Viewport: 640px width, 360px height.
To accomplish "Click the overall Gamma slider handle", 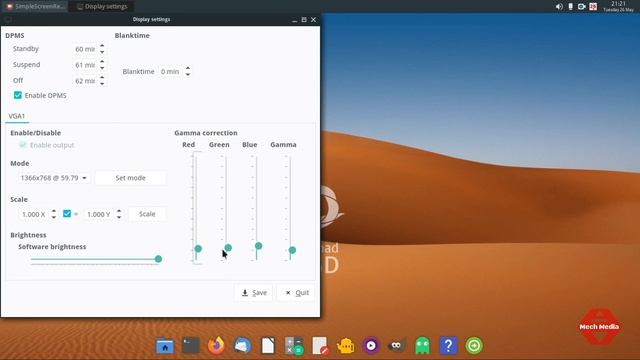I will point(292,250).
